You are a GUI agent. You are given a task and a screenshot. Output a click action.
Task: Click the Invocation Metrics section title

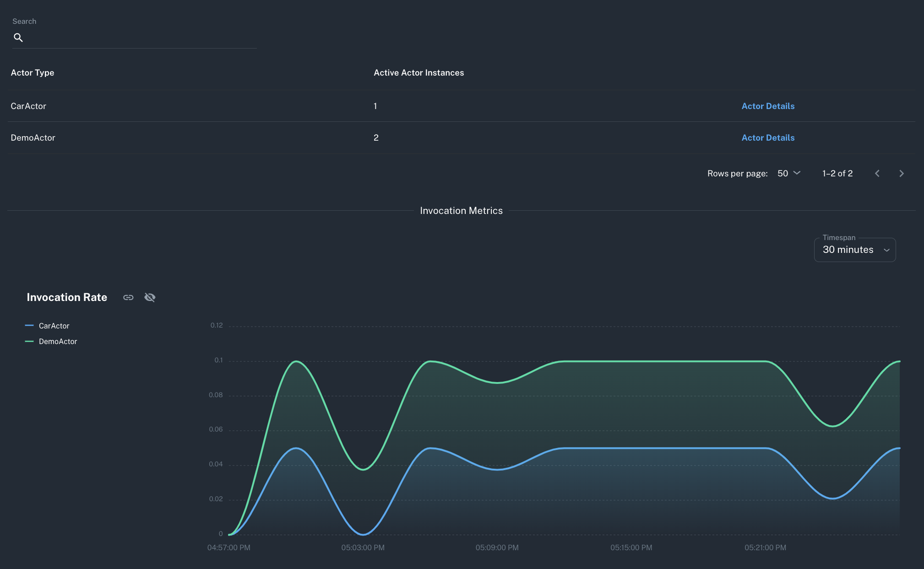point(461,211)
